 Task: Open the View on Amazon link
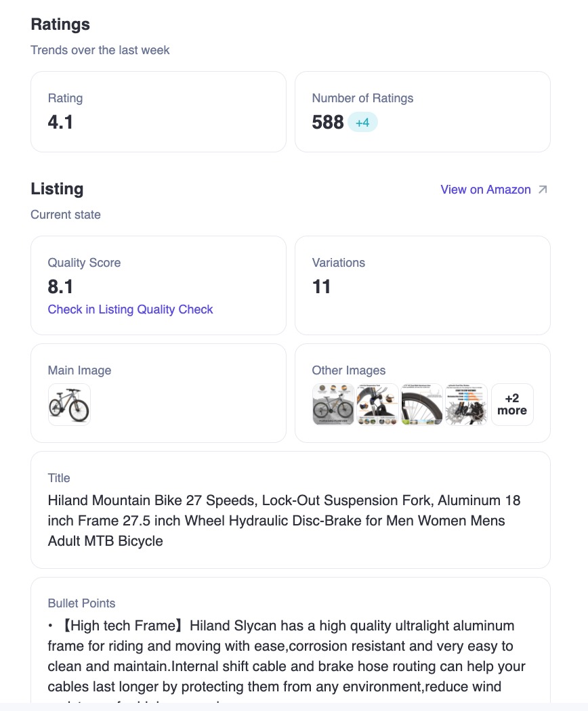tap(486, 190)
